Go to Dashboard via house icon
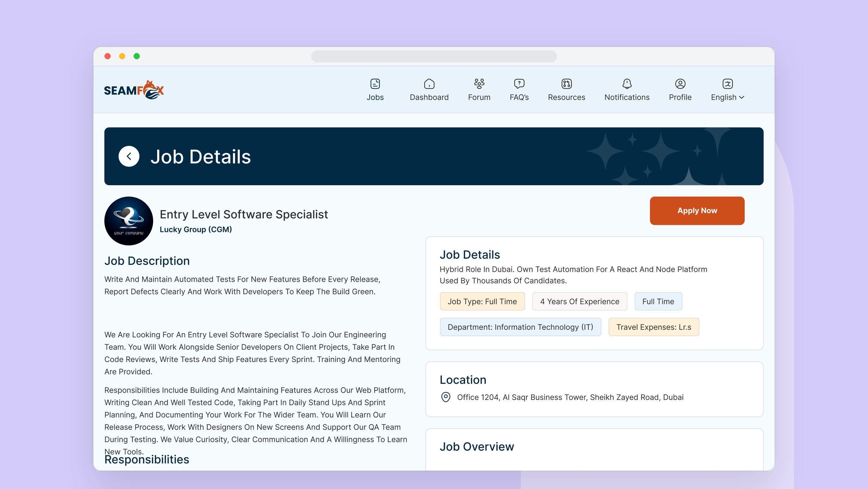Screen dimensions: 868x489 pos(429,84)
